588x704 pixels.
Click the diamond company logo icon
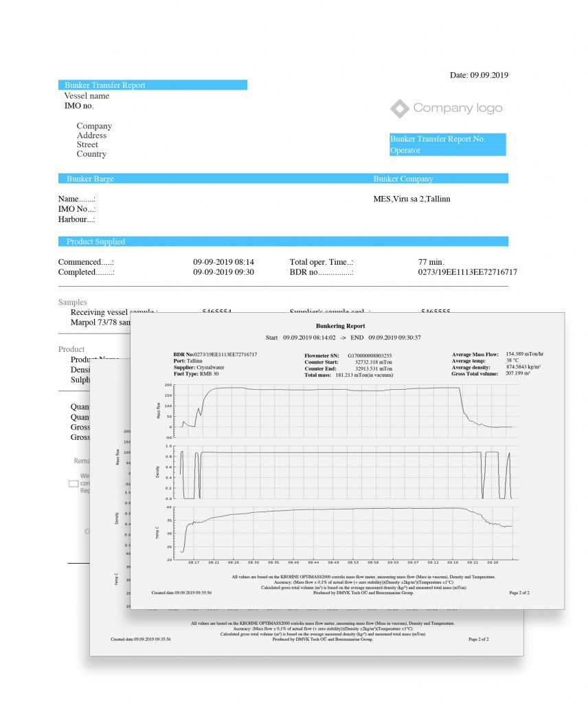[399, 109]
